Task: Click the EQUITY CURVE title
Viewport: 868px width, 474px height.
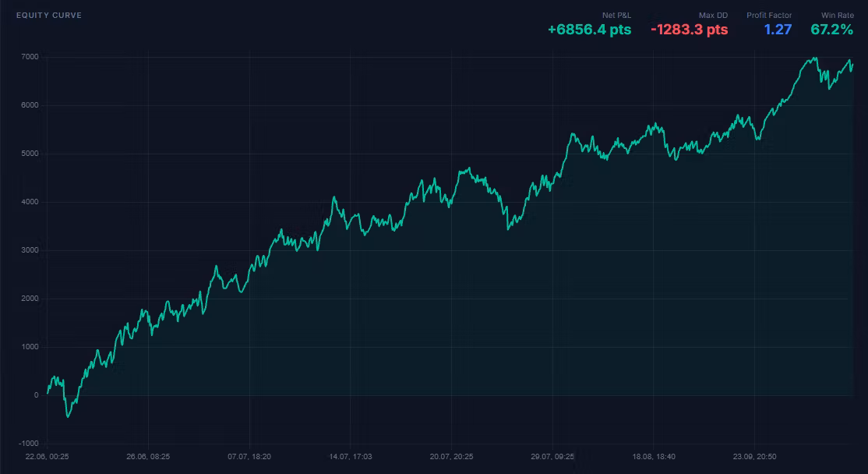Action: (49, 16)
